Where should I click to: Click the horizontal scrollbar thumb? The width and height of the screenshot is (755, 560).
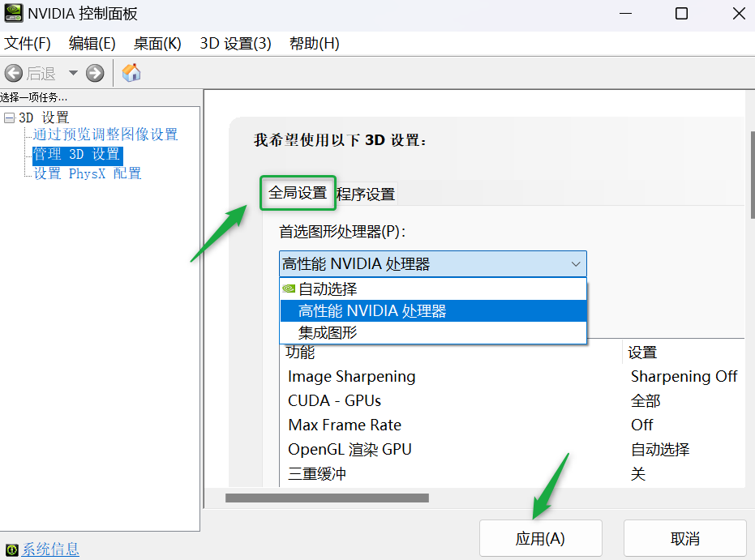coord(326,498)
